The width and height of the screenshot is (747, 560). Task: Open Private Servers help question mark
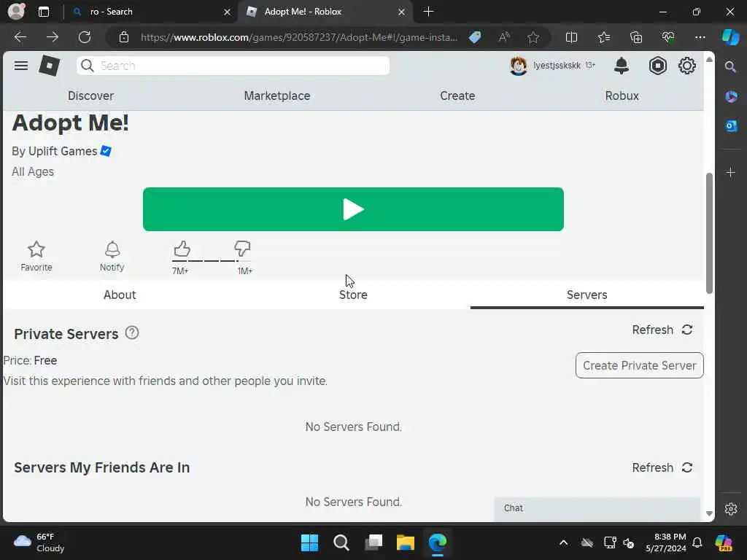(x=132, y=332)
